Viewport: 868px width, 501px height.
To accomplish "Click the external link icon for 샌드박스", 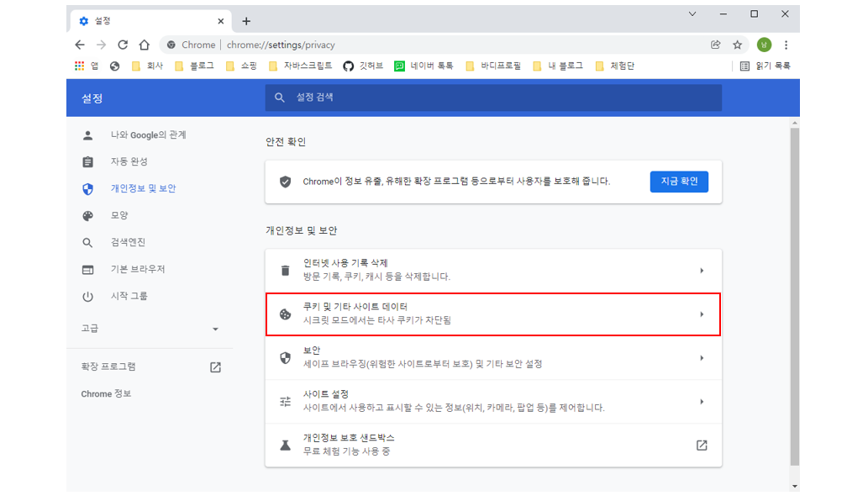I will click(x=702, y=445).
